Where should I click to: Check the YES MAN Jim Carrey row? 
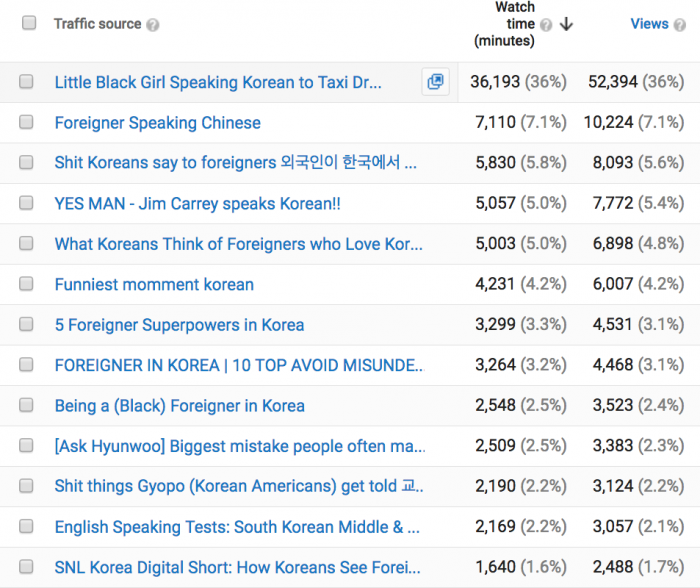26,203
